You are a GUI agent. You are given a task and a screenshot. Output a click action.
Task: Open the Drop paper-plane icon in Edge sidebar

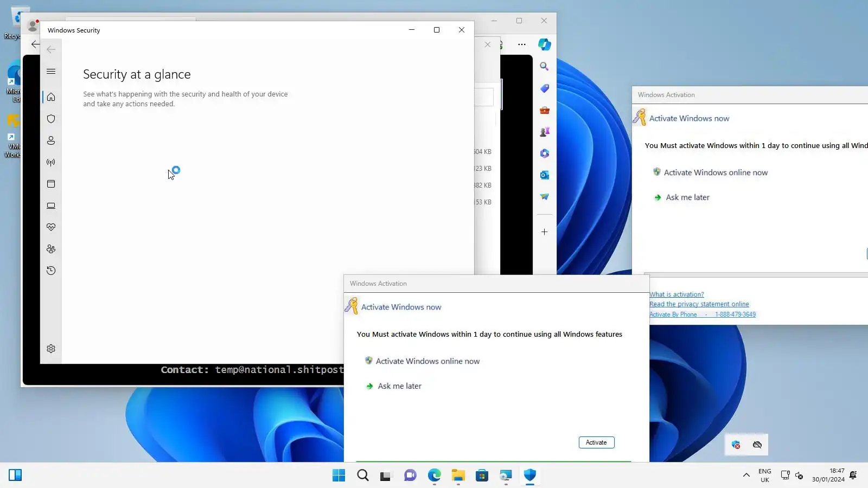click(544, 197)
